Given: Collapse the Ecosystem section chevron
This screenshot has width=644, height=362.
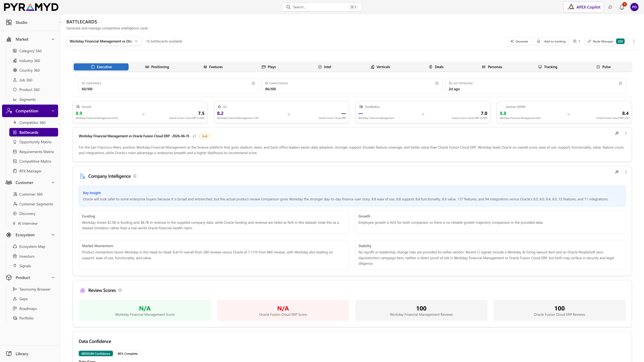Looking at the screenshot, I should point(53,235).
